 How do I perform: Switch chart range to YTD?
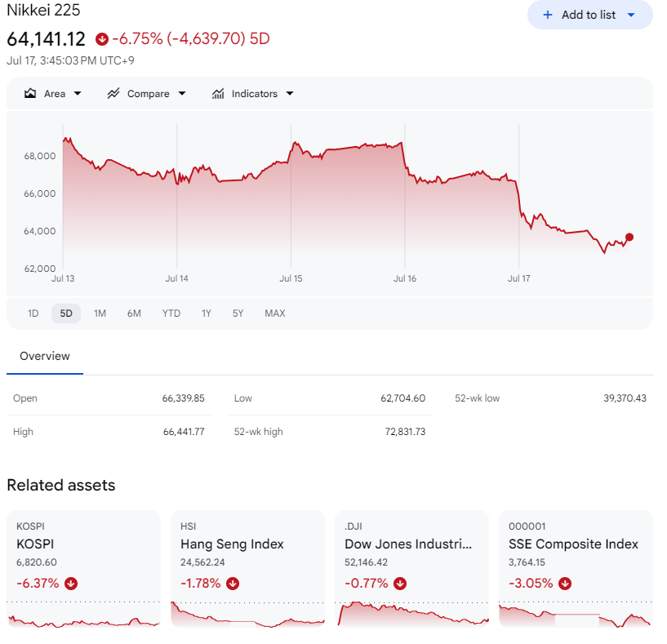[171, 313]
